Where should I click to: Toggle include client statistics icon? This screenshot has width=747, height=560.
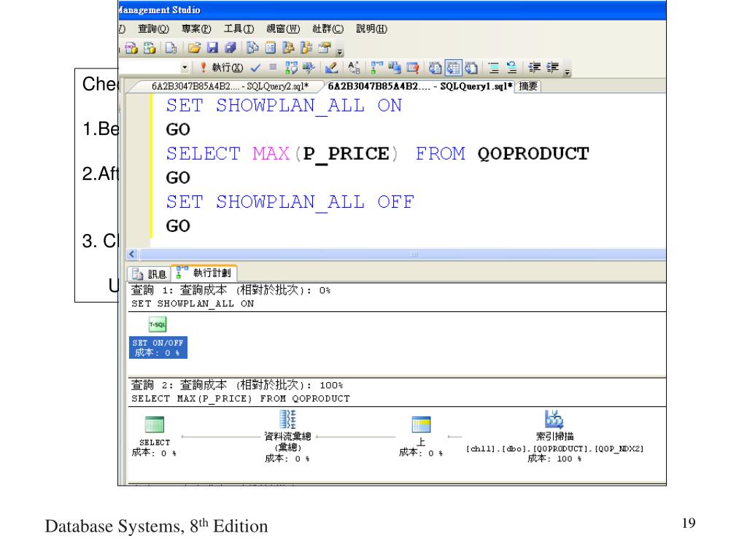tap(395, 68)
